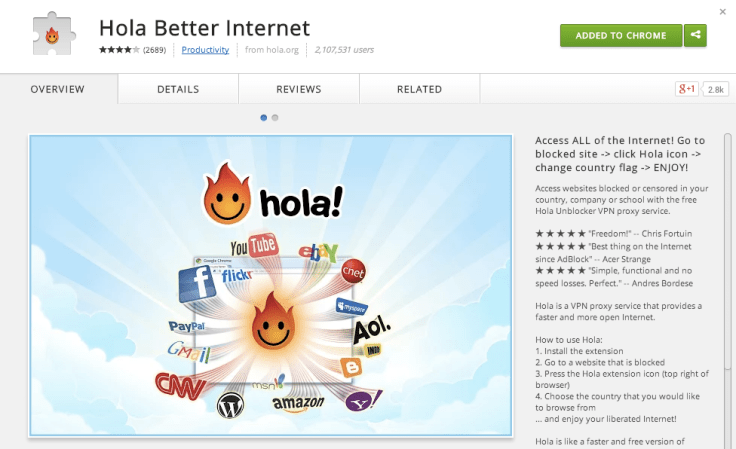Click the Hola promotional screenshot image
Image resolution: width=736 pixels, height=449 pixels.
271,286
